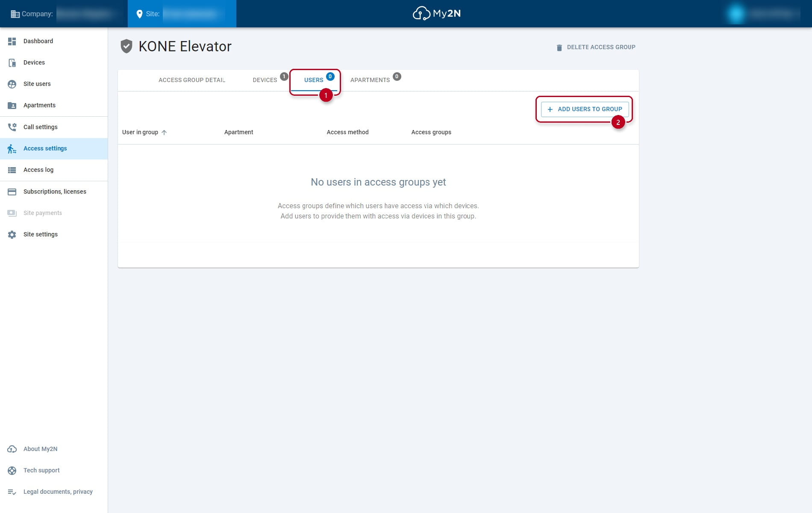Click the Call settings phone icon
The image size is (812, 513).
(x=12, y=127)
